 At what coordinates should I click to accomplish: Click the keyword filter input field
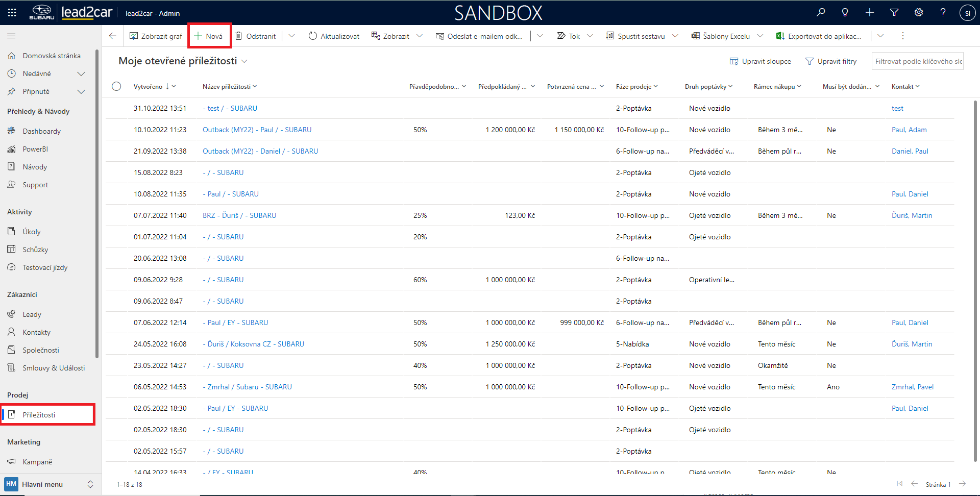pos(917,61)
